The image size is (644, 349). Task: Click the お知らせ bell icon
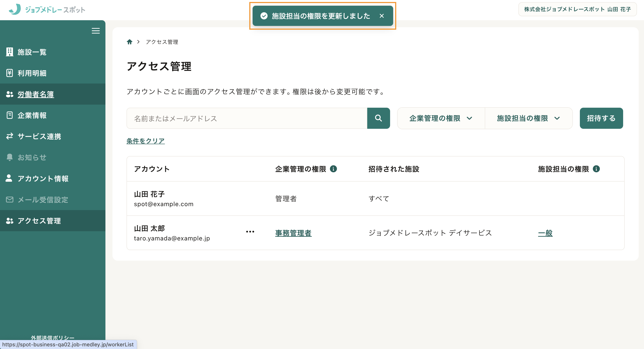(9, 157)
